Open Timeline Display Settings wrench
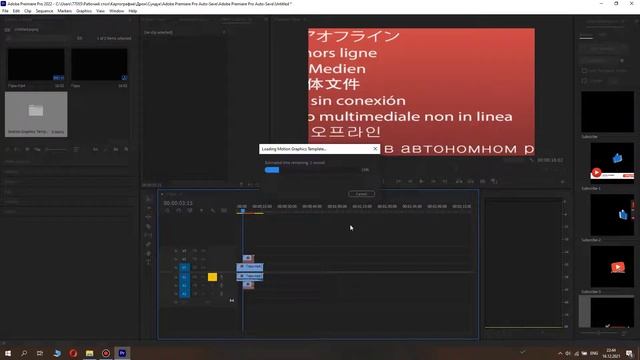 (213, 211)
